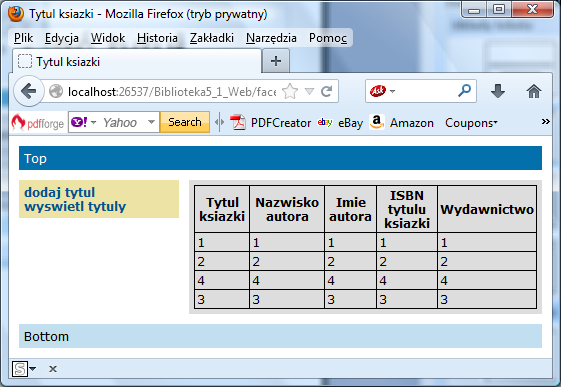Reload the page with the refresh icon
The width and height of the screenshot is (561, 387).
[x=326, y=92]
